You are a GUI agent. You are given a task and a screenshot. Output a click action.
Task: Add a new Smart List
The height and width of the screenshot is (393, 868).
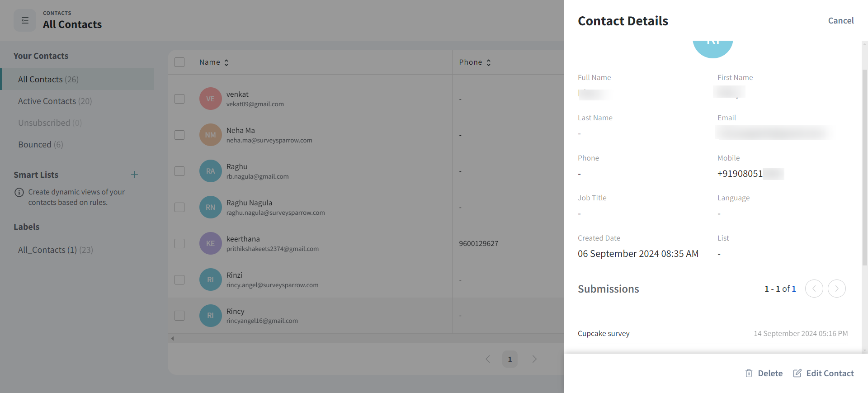(x=134, y=175)
